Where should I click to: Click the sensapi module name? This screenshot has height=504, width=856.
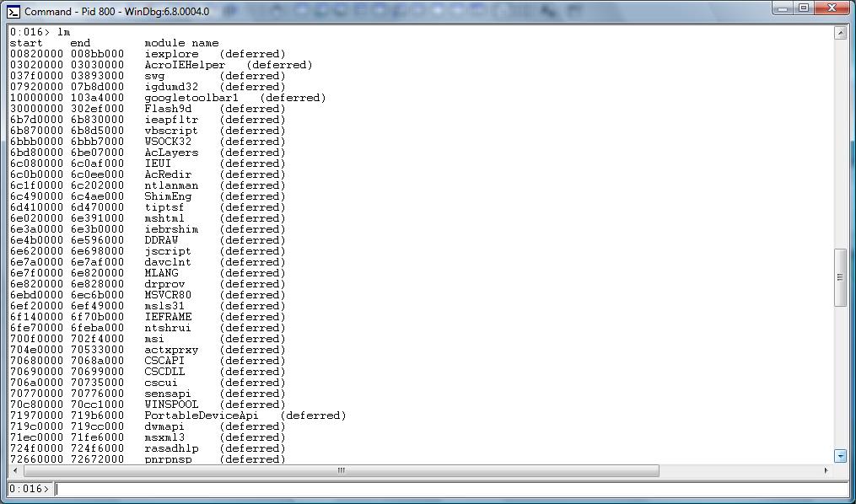click(168, 394)
